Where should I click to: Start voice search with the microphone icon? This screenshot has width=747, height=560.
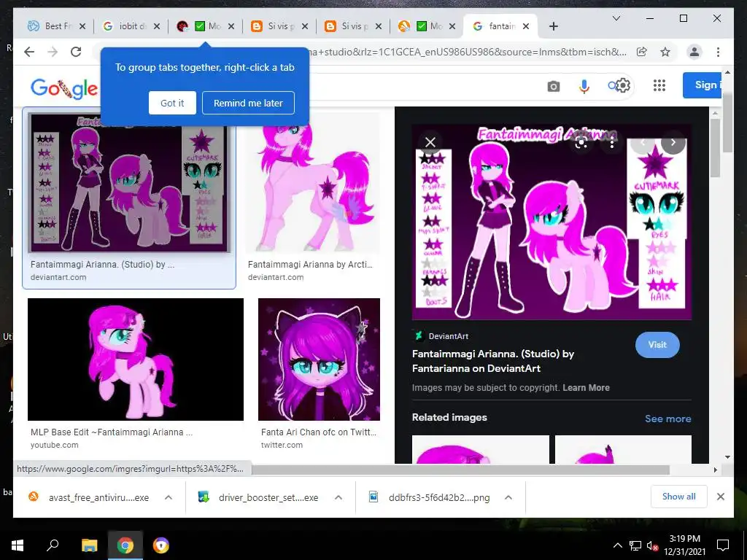[584, 86]
